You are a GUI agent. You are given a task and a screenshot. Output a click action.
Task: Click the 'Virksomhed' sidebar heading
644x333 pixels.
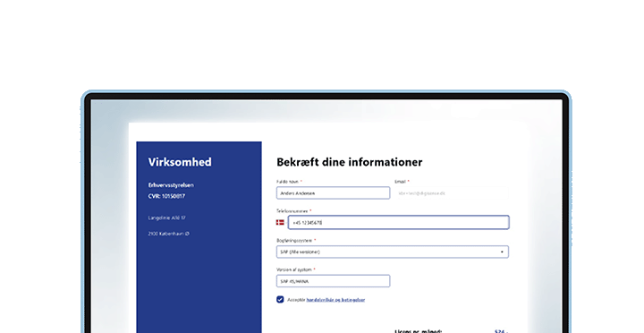pyautogui.click(x=180, y=162)
